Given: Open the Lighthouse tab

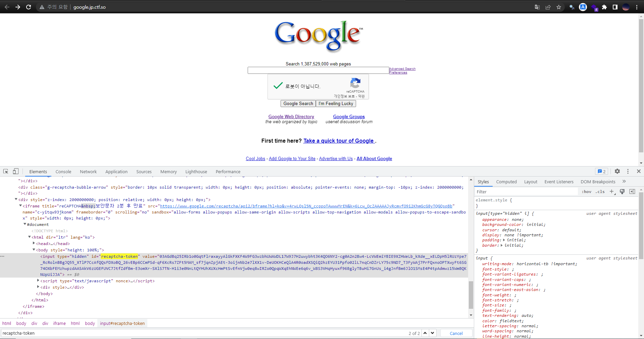Looking at the screenshot, I should [196, 172].
